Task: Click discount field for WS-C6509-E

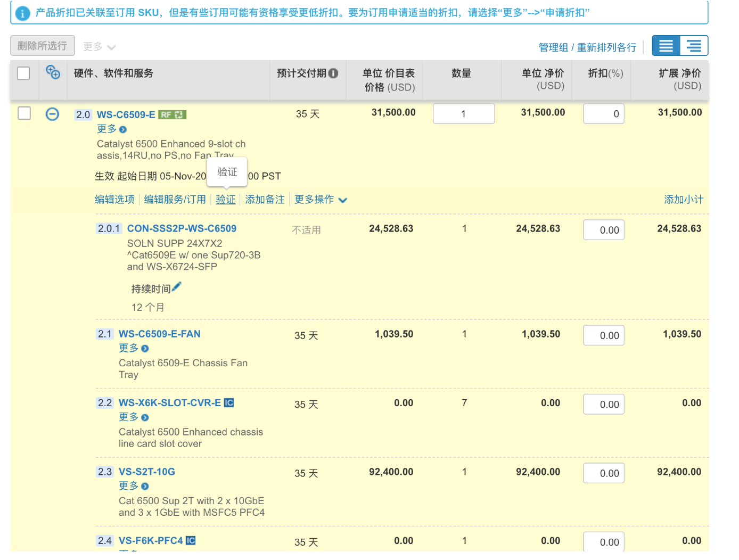Action: (604, 114)
